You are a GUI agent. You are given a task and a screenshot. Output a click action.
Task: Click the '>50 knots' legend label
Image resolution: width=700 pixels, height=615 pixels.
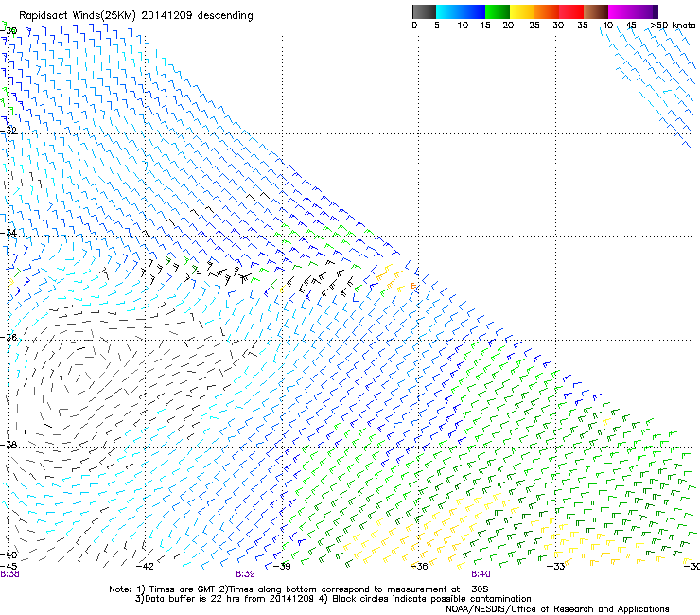673,26
